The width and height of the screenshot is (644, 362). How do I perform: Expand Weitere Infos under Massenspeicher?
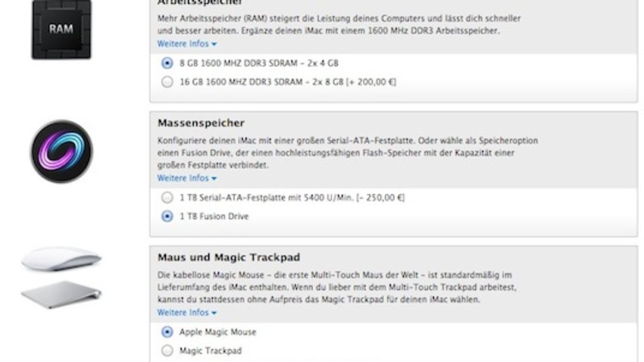[187, 178]
